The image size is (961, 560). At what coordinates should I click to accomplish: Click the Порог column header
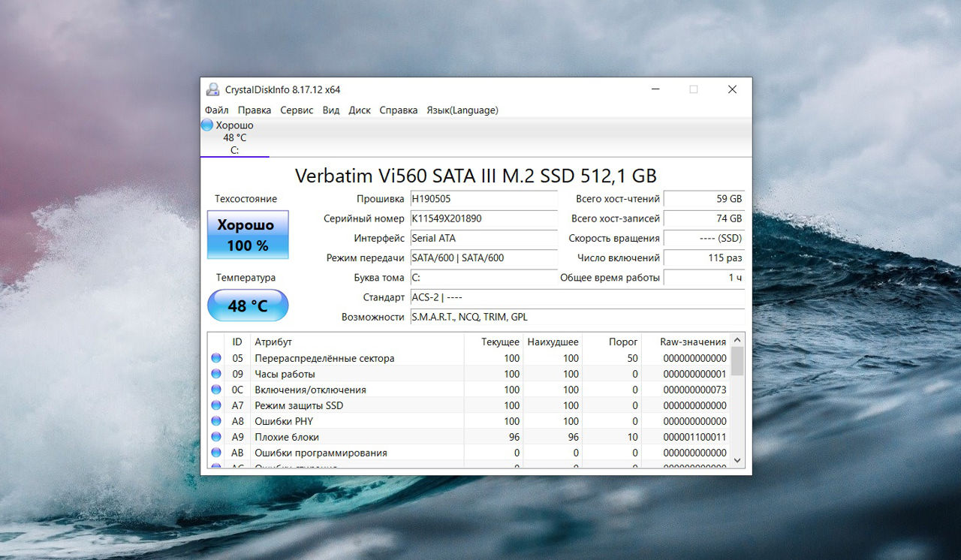coord(612,342)
